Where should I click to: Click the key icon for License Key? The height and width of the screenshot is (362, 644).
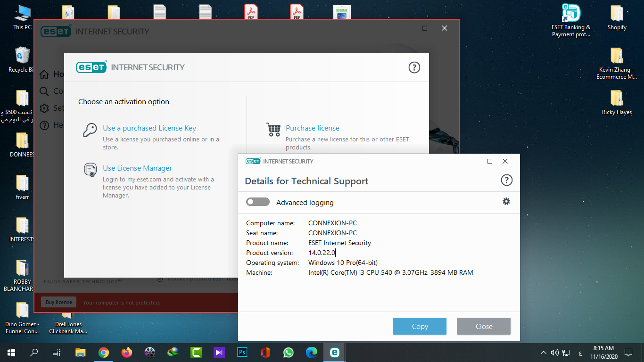(90, 130)
